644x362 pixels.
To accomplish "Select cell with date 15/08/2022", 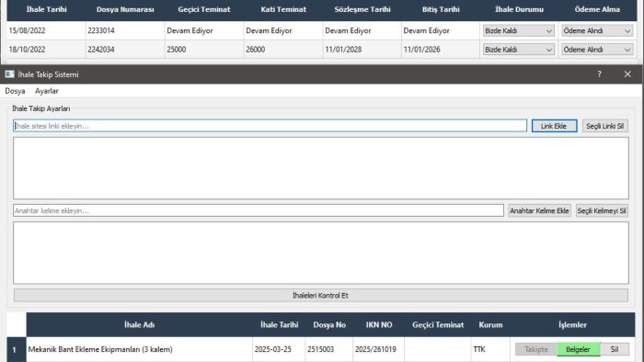I will (46, 30).
